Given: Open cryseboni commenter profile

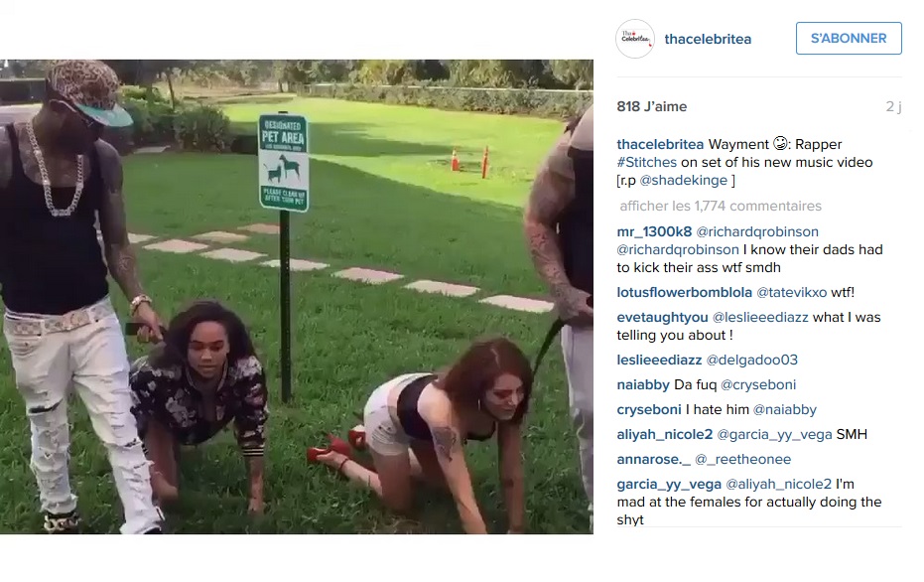Looking at the screenshot, I should (x=649, y=410).
